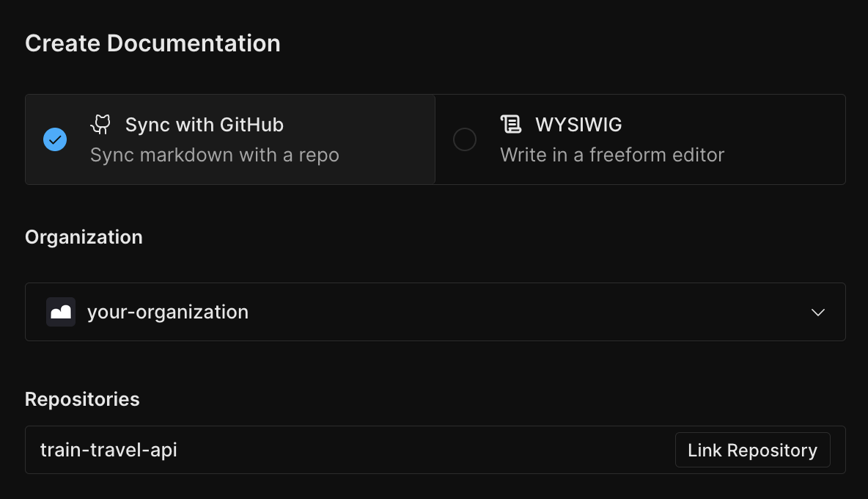Click the Repositories section label

point(82,399)
